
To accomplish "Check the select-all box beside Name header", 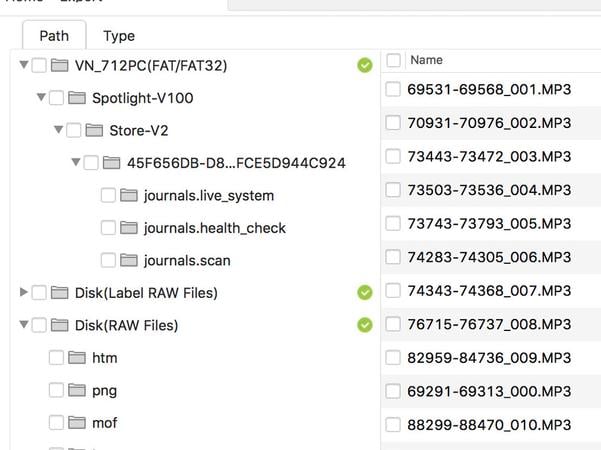I will (393, 60).
